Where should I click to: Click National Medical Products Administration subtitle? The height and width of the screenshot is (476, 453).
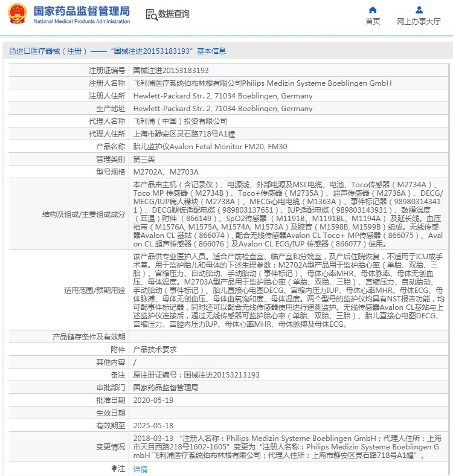(x=82, y=21)
